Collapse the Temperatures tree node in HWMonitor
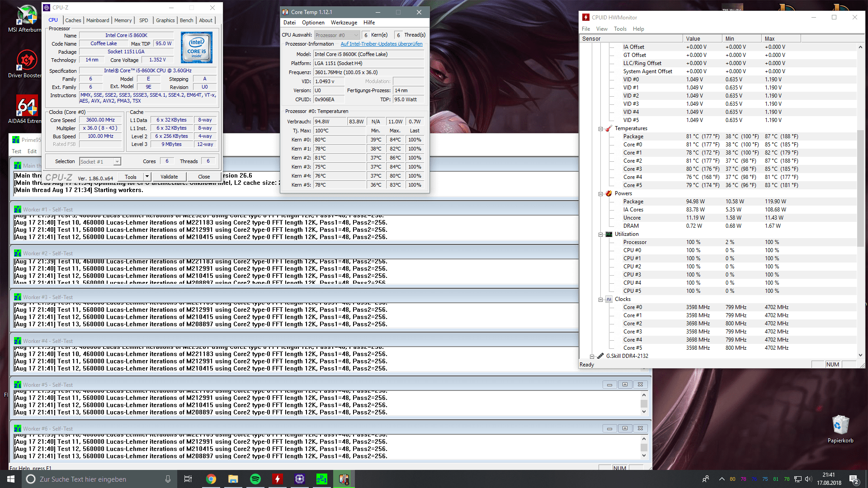The width and height of the screenshot is (868, 488). pyautogui.click(x=601, y=129)
